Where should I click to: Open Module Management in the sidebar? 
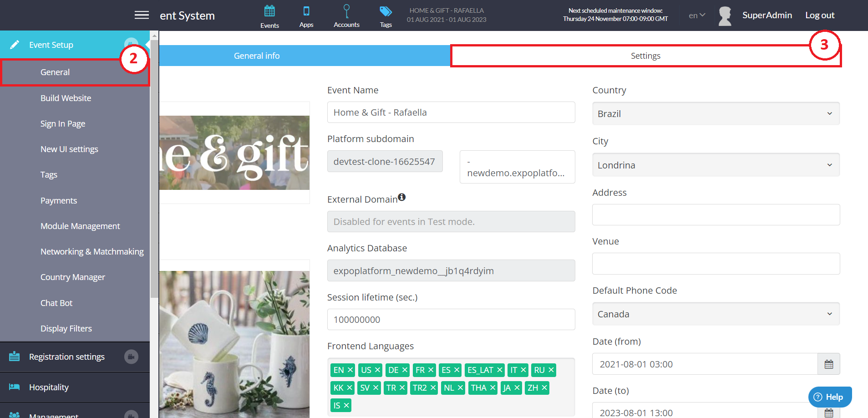pos(80,226)
